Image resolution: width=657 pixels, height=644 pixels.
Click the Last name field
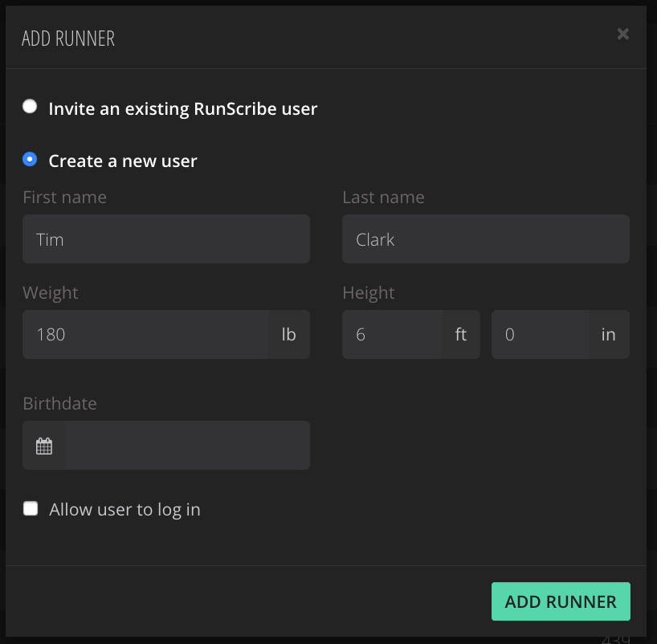(x=486, y=239)
